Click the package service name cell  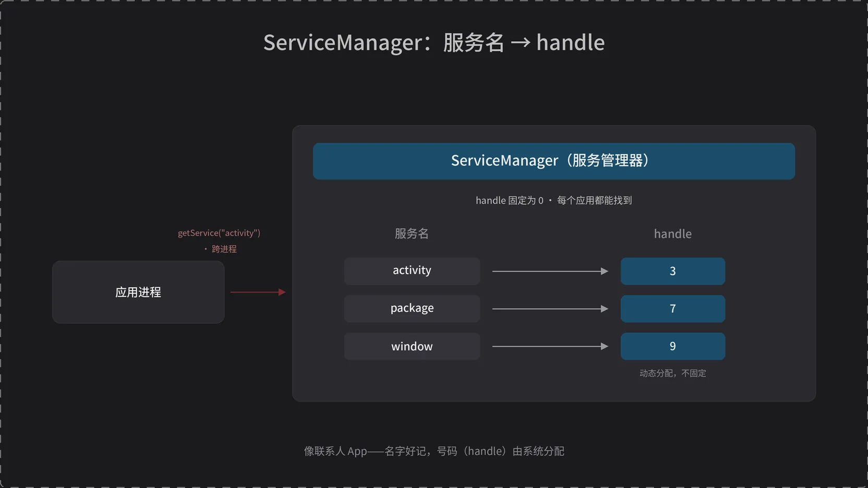[x=412, y=309]
